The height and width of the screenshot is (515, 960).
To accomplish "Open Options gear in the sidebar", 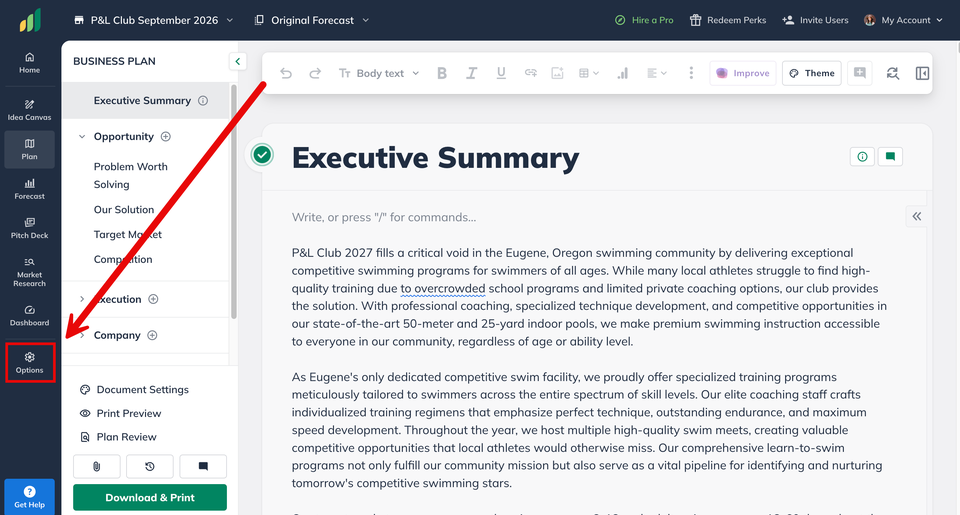I will (x=29, y=363).
